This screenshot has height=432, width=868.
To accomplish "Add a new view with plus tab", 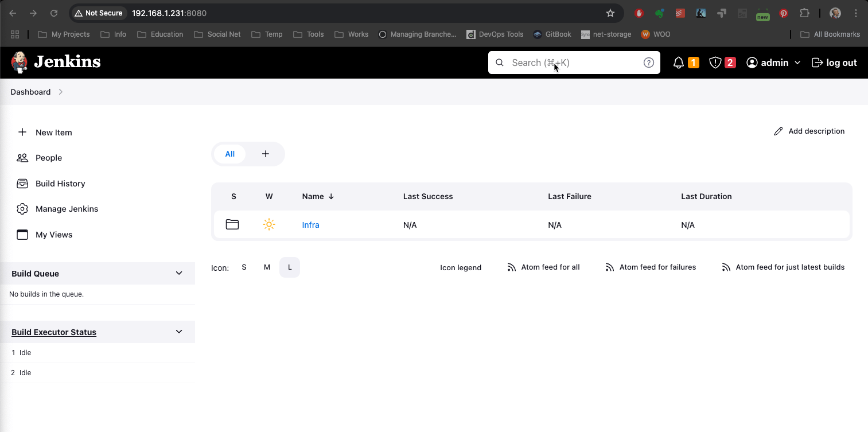I will 265,154.
